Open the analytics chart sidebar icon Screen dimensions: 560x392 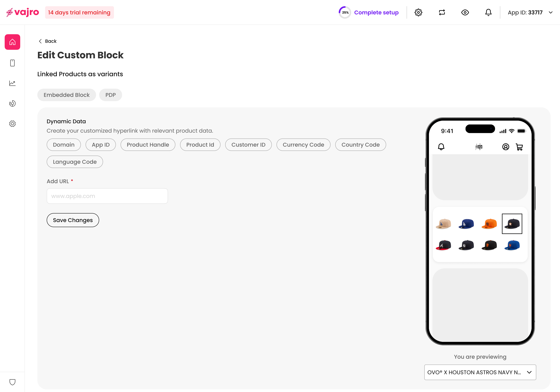click(12, 83)
